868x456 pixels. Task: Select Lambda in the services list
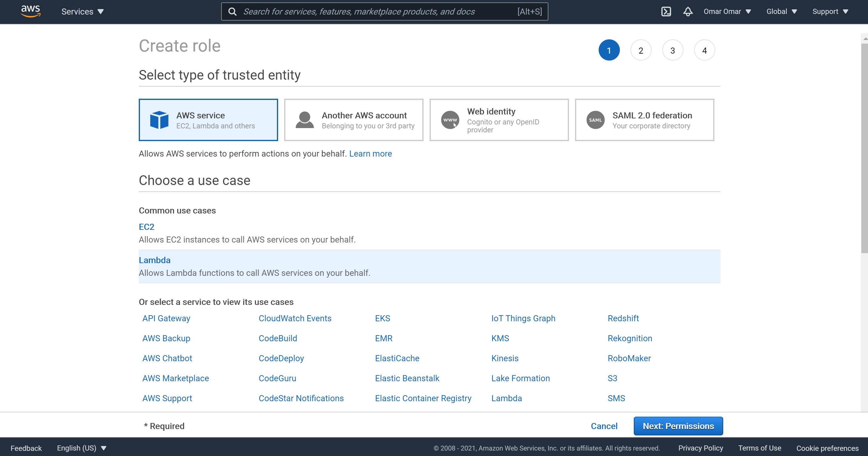coord(507,398)
